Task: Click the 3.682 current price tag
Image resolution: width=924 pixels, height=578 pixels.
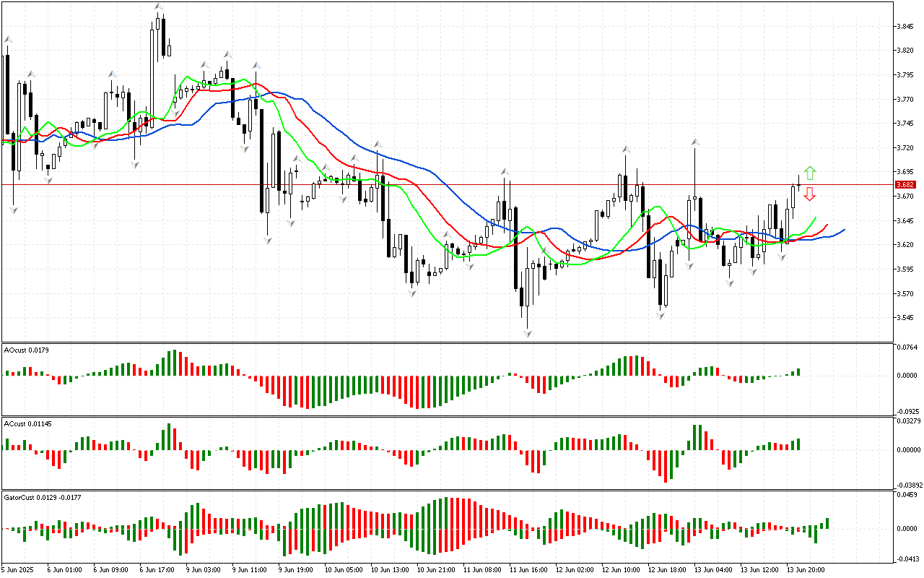Action: coord(905,185)
